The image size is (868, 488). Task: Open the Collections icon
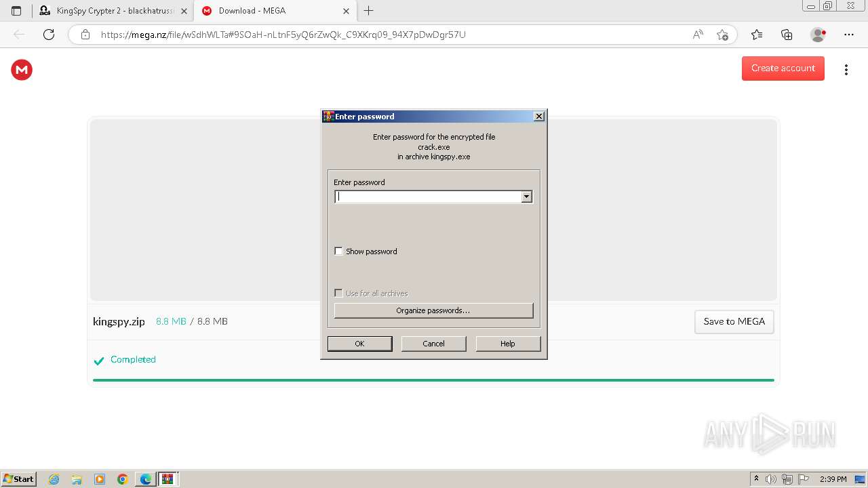pyautogui.click(x=787, y=35)
